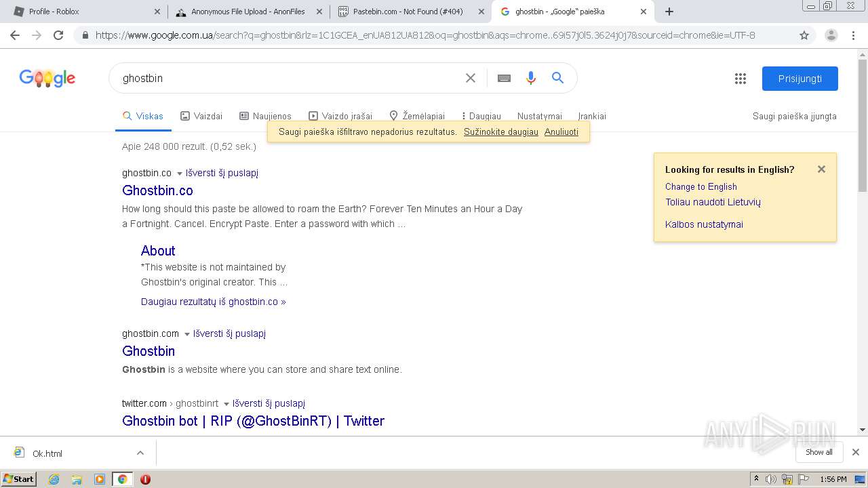Select the Žemėlapiai search tab
The height and width of the screenshot is (488, 868).
[417, 116]
